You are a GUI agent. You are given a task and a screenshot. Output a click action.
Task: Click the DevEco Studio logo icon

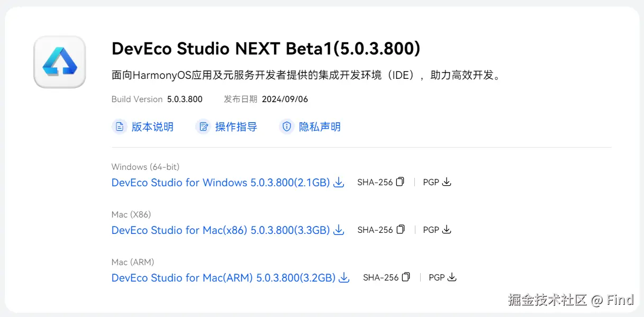pyautogui.click(x=59, y=62)
